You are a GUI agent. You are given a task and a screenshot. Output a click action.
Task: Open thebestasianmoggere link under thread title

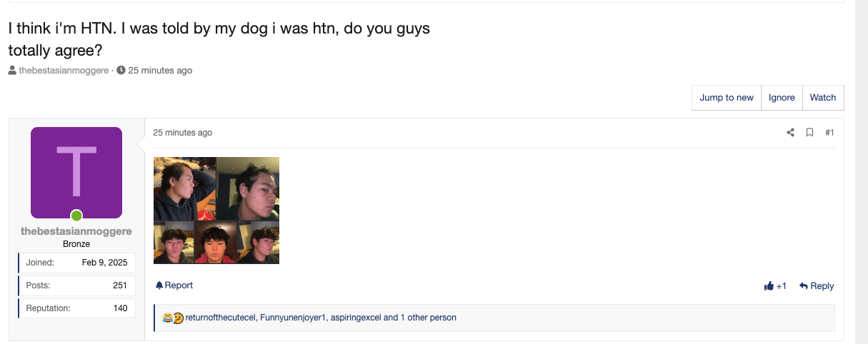pos(64,71)
